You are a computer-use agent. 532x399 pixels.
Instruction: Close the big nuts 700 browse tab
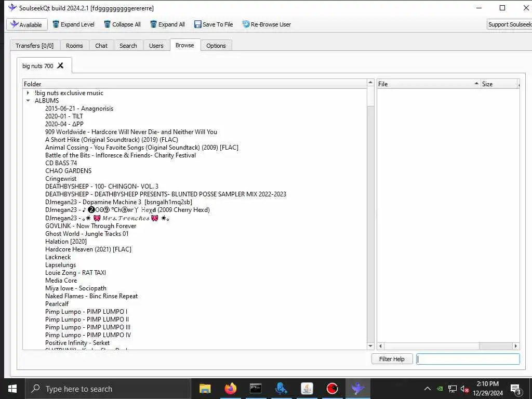[60, 65]
